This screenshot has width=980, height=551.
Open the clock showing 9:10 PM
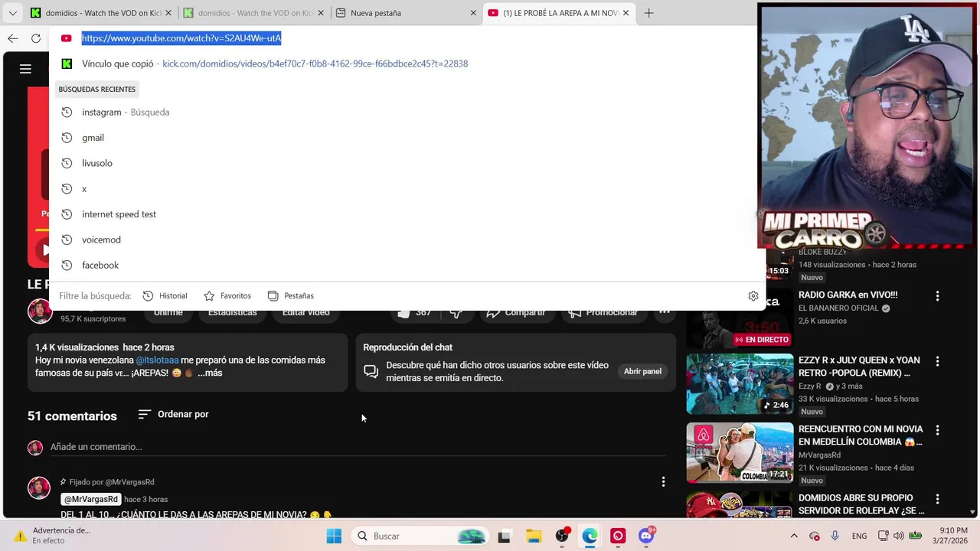(x=951, y=536)
